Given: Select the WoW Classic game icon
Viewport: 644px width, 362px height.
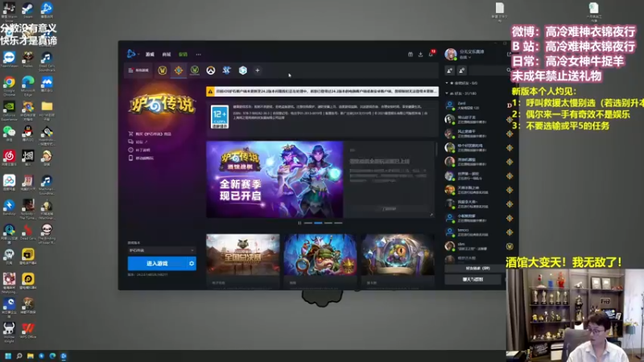Looking at the screenshot, I should pyautogui.click(x=195, y=71).
